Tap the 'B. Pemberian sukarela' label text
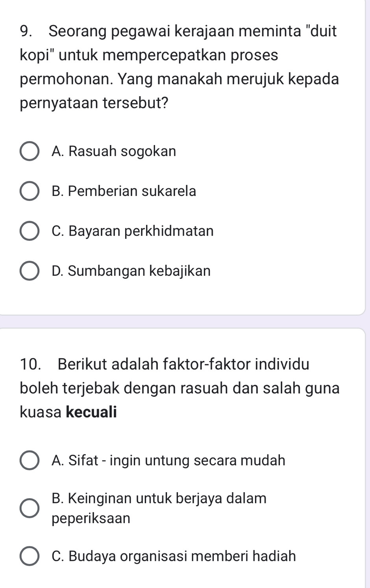Image resolution: width=370 pixels, height=588 pixels. pyautogui.click(x=124, y=191)
